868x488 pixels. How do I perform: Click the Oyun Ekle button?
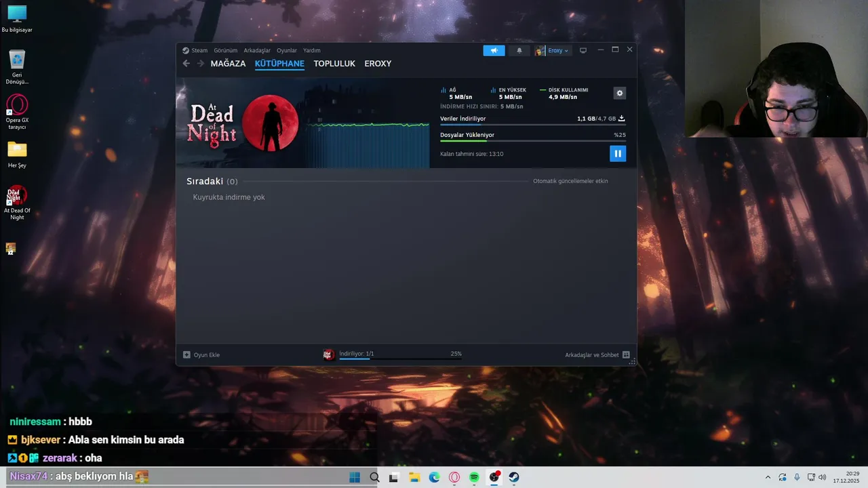tap(201, 354)
